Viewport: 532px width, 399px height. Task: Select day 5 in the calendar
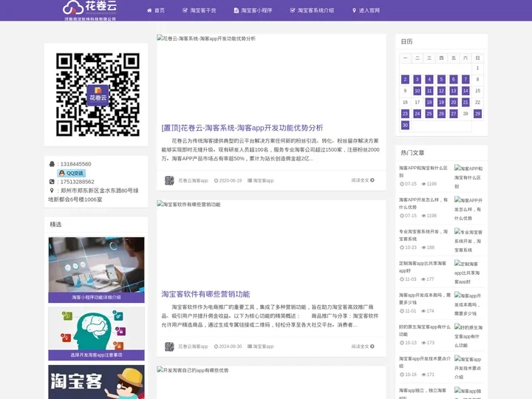click(441, 79)
